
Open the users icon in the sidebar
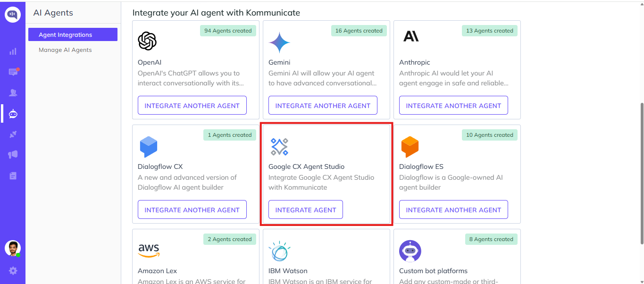coord(13,93)
